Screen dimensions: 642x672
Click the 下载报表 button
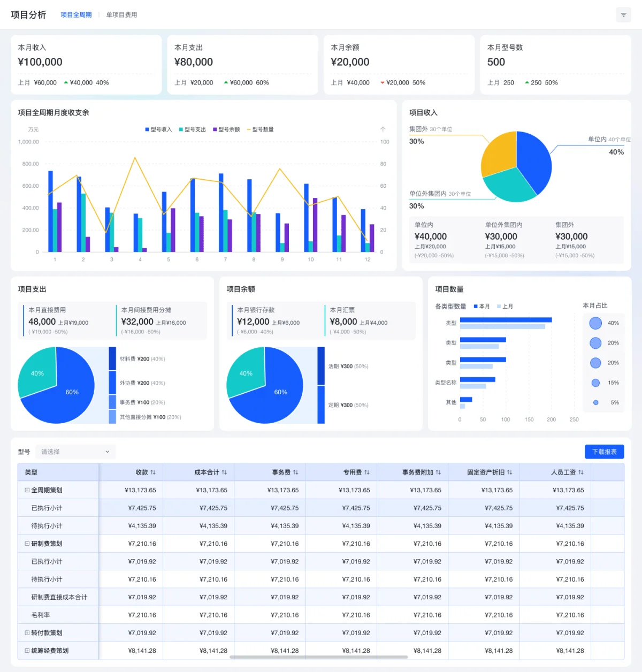[x=604, y=452]
